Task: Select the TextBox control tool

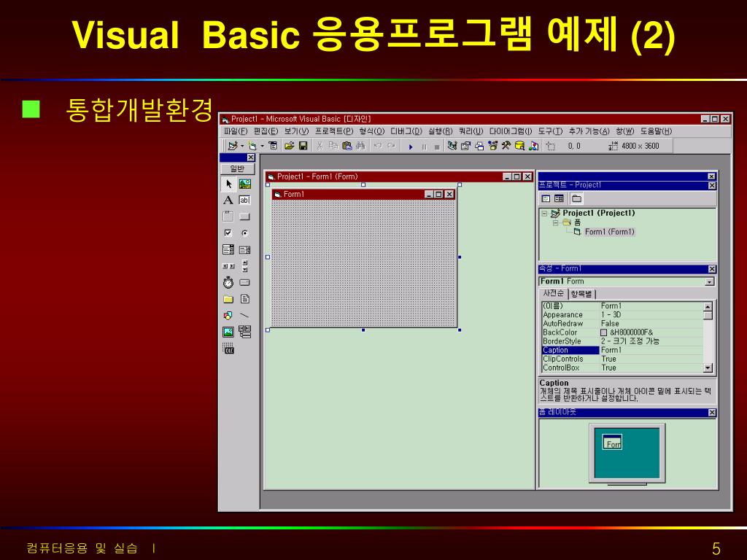Action: (x=245, y=201)
